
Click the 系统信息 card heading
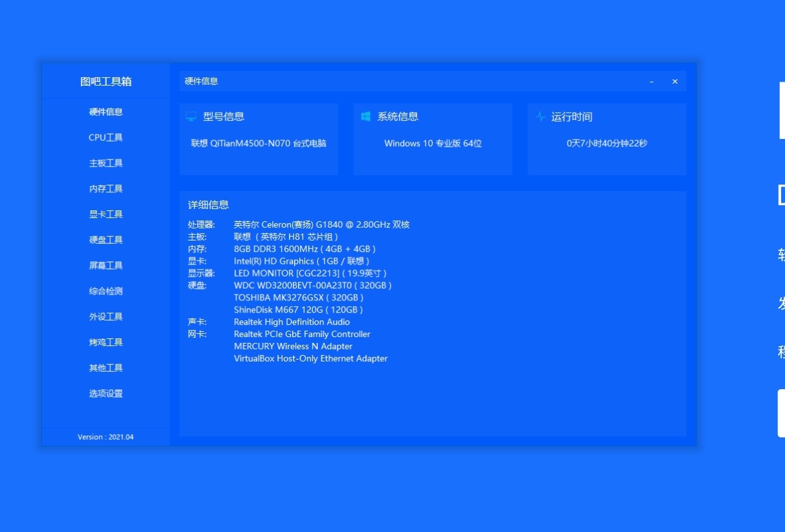coord(398,117)
